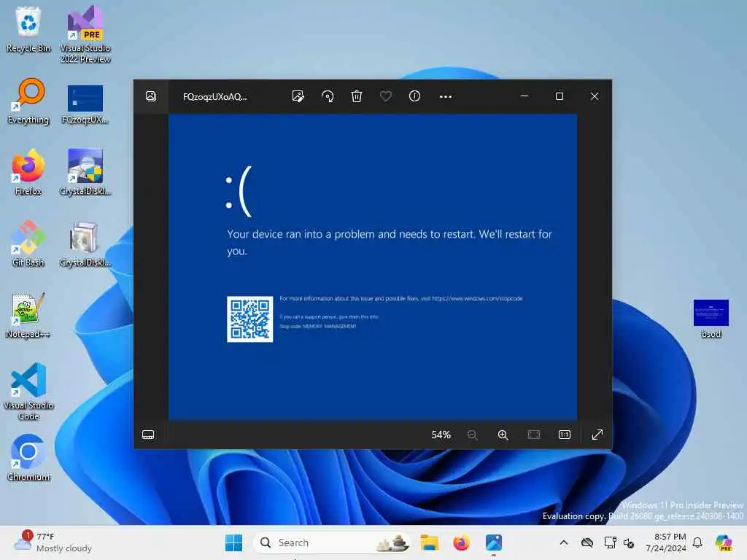Select the Chromium desktop shortcut
747x560 pixels.
click(x=28, y=458)
